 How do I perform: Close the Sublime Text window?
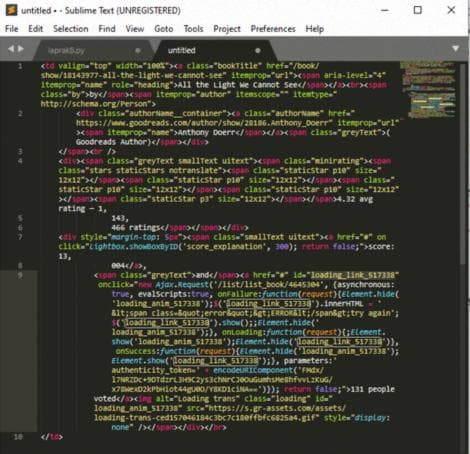point(451,10)
